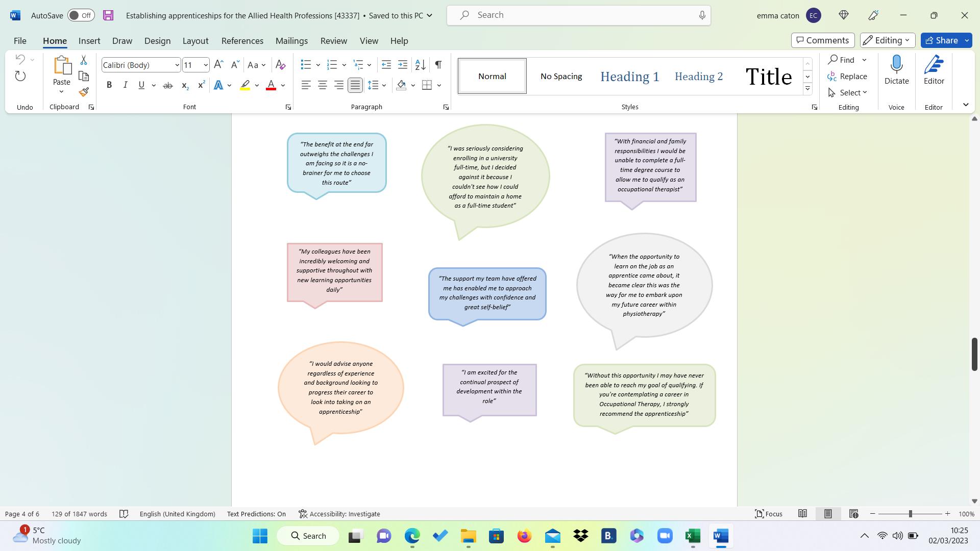Switch to Read Mode view
This screenshot has height=551, width=980.
(802, 514)
